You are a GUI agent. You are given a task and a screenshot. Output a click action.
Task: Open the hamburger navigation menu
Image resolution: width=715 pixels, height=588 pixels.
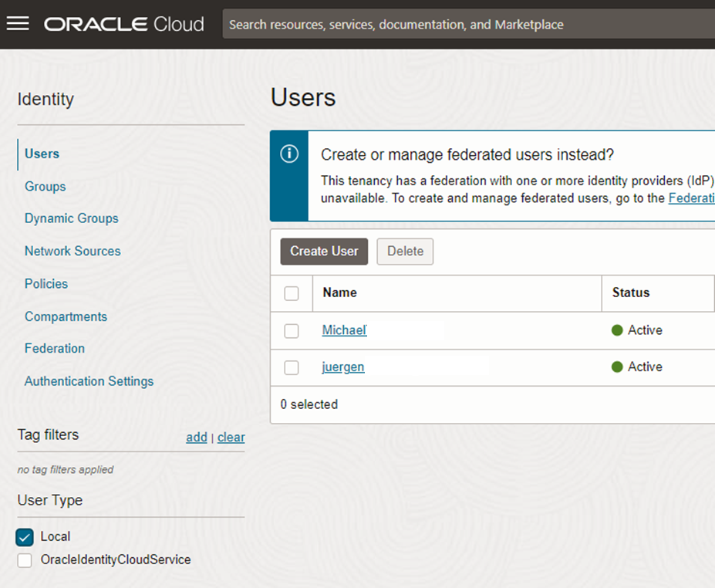pyautogui.click(x=18, y=24)
